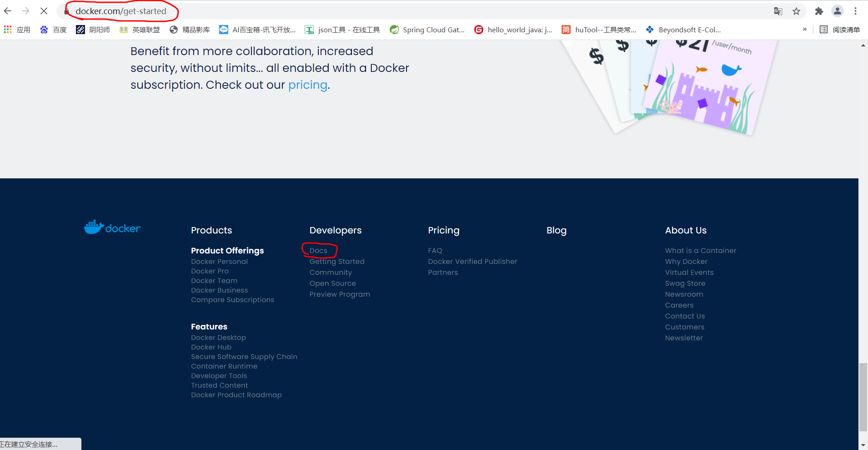Open the Newsletter link
The image size is (868, 450).
pos(684,338)
